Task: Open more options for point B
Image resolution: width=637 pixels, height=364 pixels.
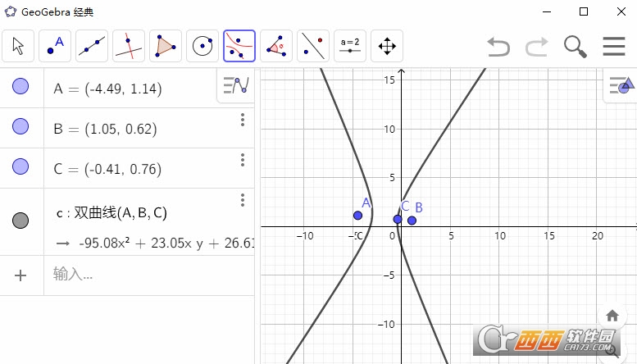Action: click(242, 121)
